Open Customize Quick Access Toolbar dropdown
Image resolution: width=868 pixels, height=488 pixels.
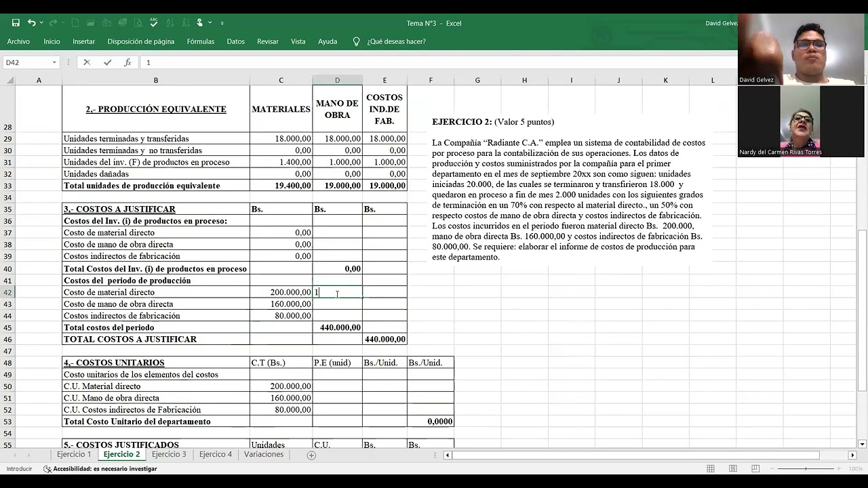coord(222,23)
